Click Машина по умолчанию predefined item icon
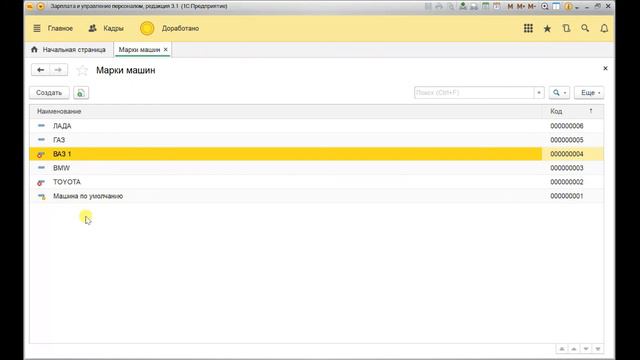The image size is (640, 360). click(41, 196)
